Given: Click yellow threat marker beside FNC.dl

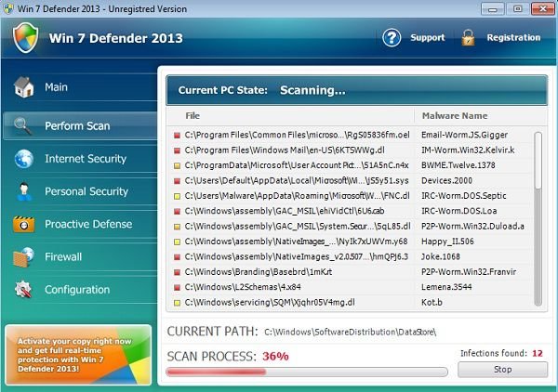Looking at the screenshot, I should [177, 196].
